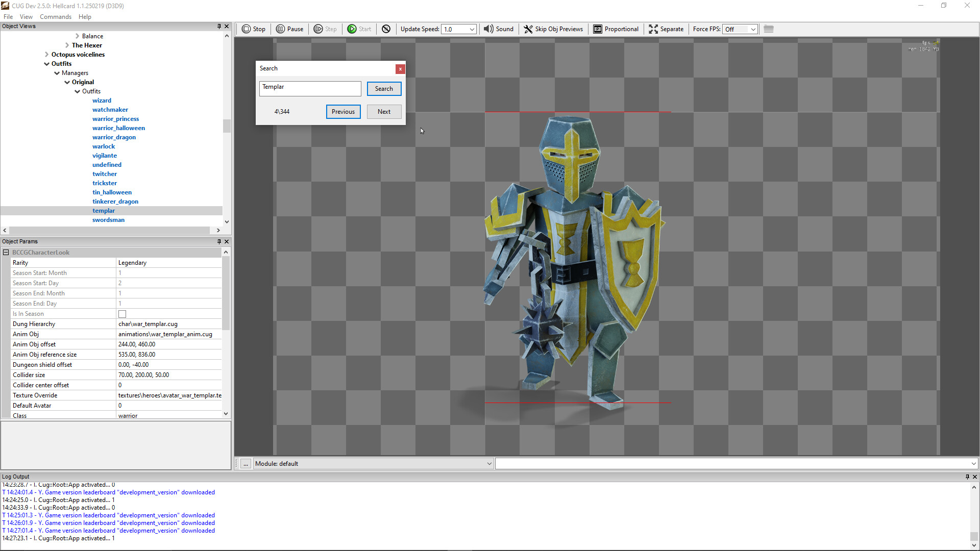Screen dimensions: 980x551
Task: Check the Is In Season checkbox
Action: [122, 314]
